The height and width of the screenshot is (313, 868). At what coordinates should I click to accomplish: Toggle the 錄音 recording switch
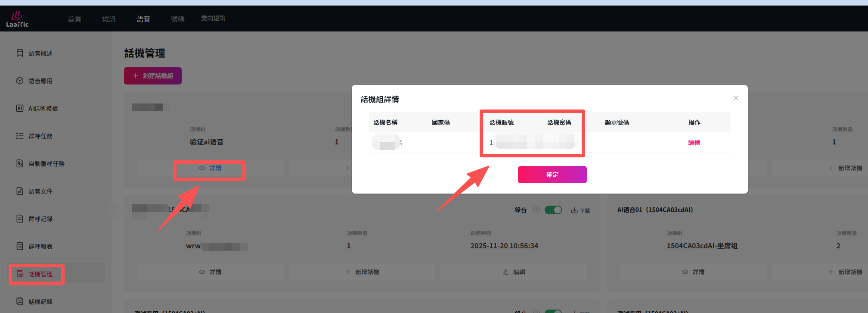click(x=553, y=210)
